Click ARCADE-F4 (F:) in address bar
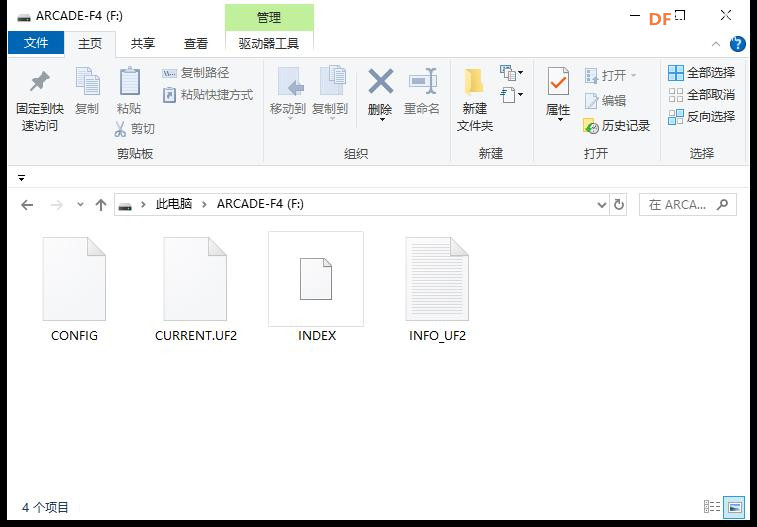This screenshot has height=527, width=757. pyautogui.click(x=260, y=204)
